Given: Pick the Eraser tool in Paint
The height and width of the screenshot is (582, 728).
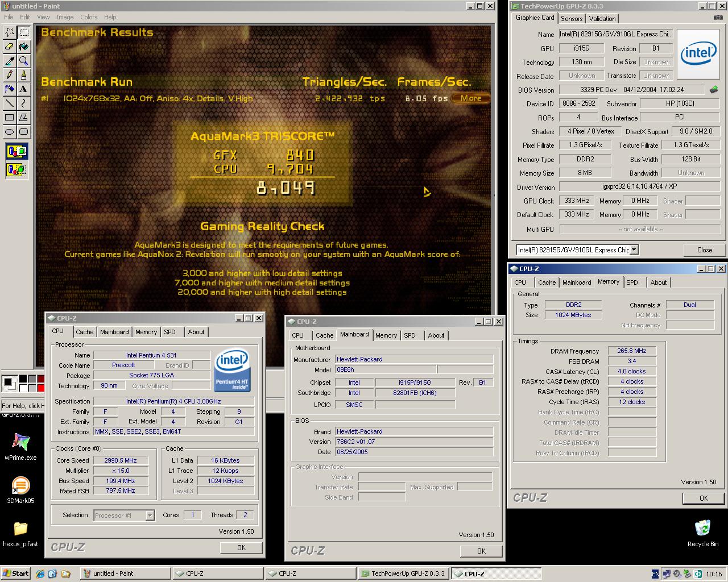Looking at the screenshot, I should 10,47.
